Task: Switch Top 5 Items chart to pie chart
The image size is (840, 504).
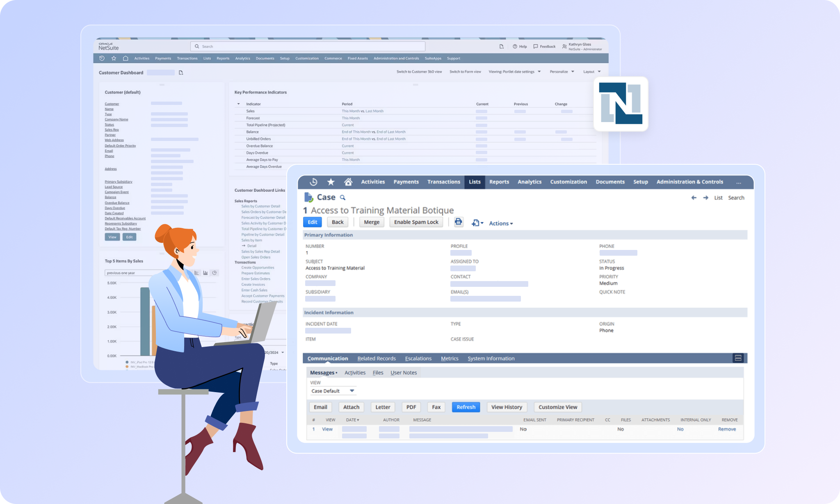Action: coord(215,273)
